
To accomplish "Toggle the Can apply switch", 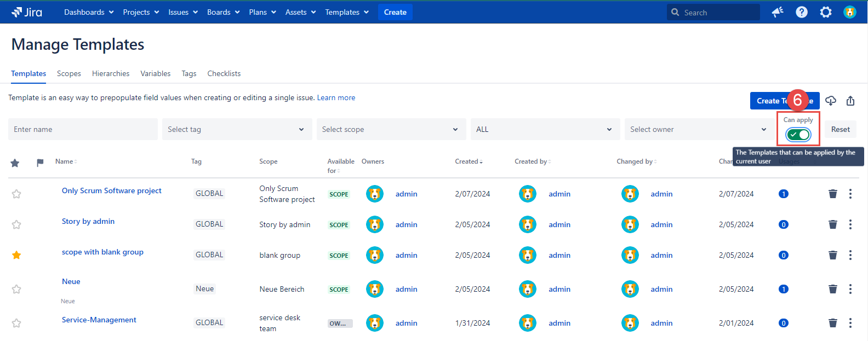I will point(798,134).
